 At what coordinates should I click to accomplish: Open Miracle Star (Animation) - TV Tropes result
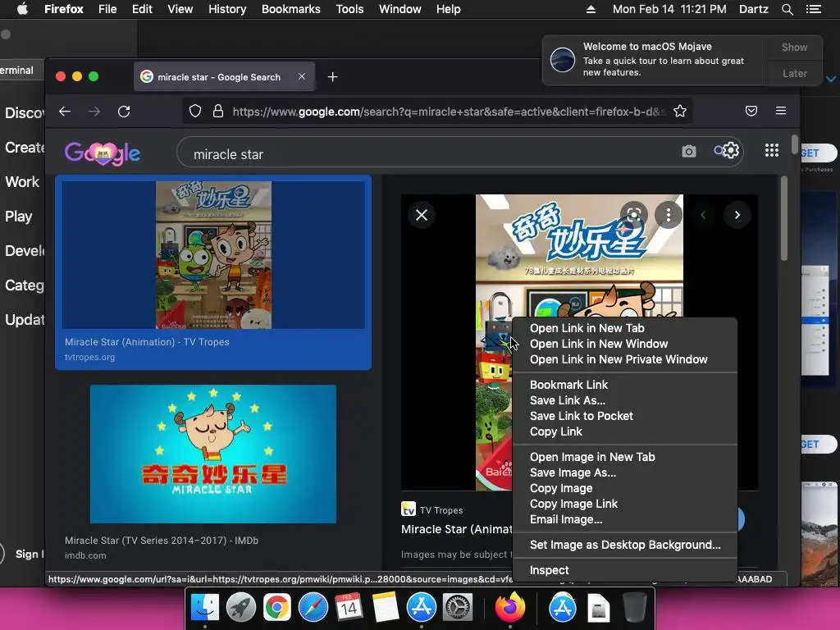(147, 342)
